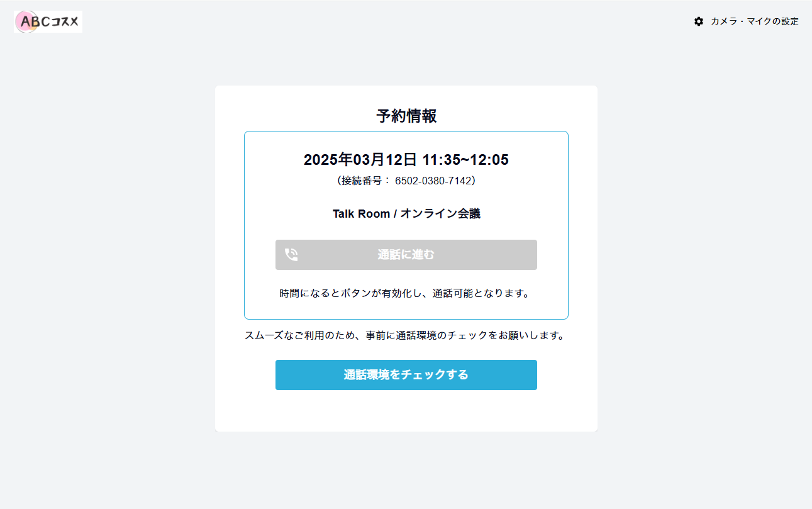Open カメラ・マイクの設定 link

click(747, 21)
